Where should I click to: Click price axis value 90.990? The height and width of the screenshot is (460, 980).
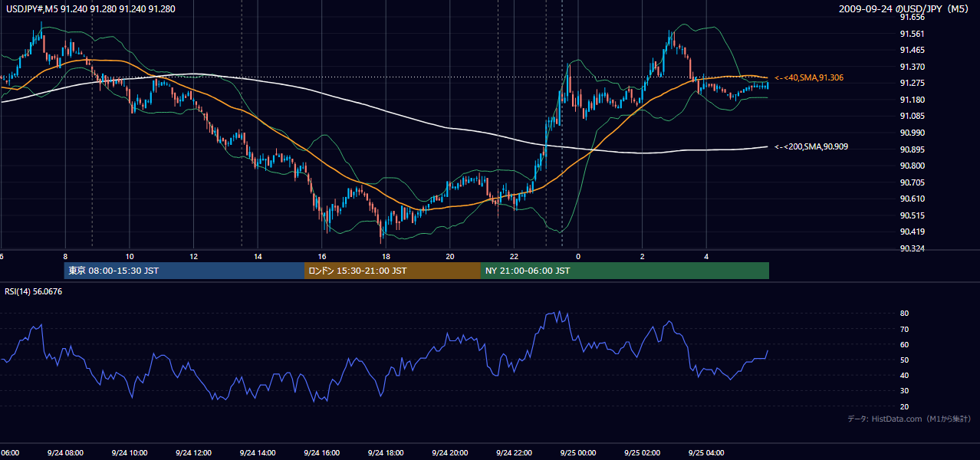pos(912,133)
